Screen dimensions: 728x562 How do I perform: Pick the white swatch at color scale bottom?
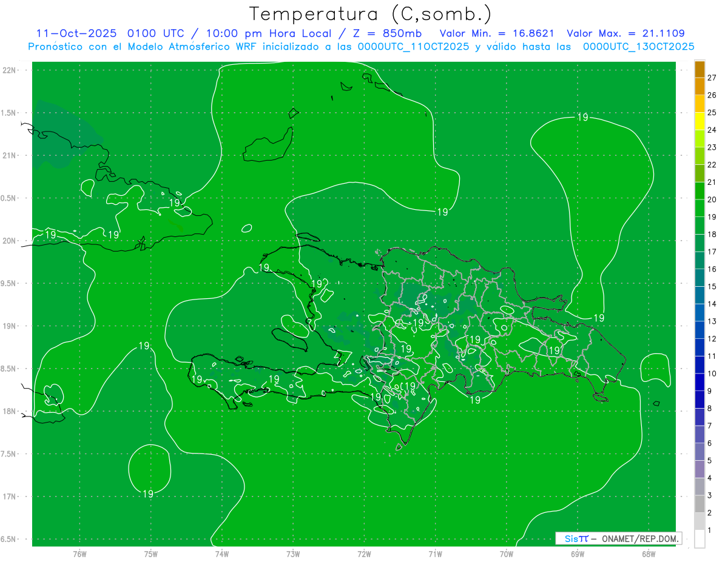coord(699,538)
